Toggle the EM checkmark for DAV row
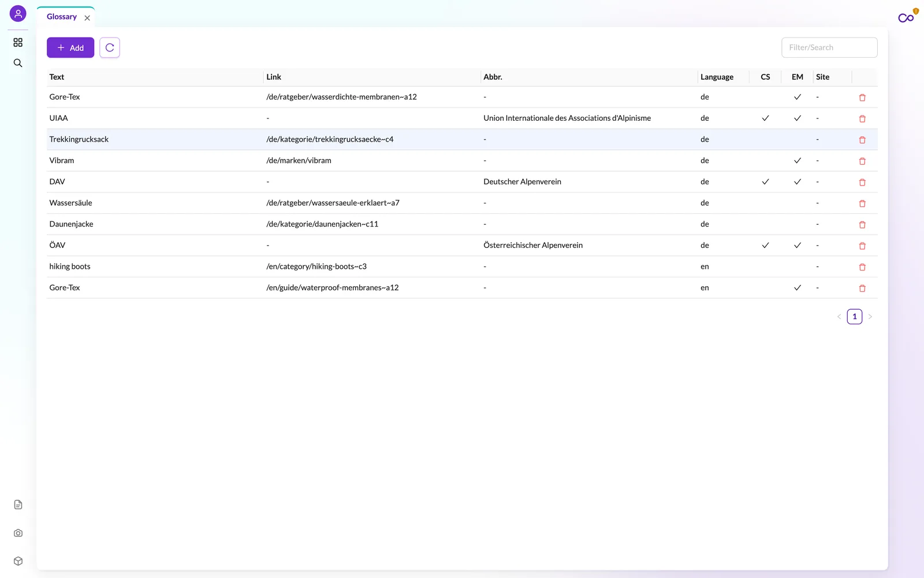 click(798, 181)
